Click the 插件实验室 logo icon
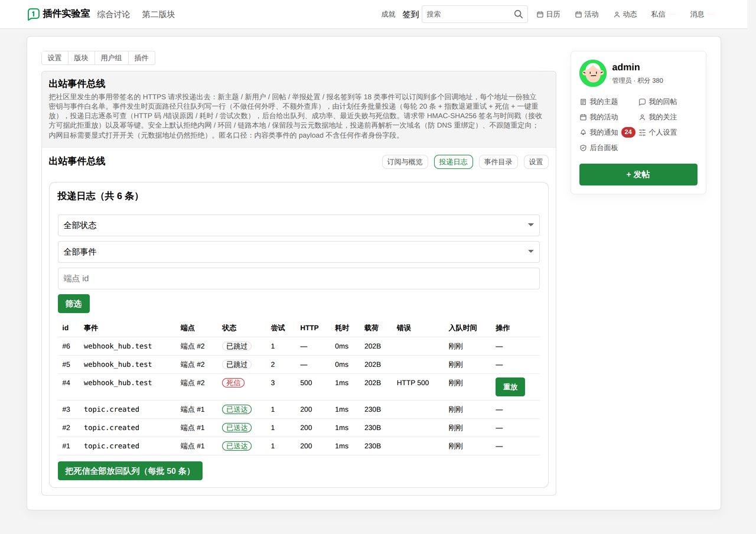 34,14
